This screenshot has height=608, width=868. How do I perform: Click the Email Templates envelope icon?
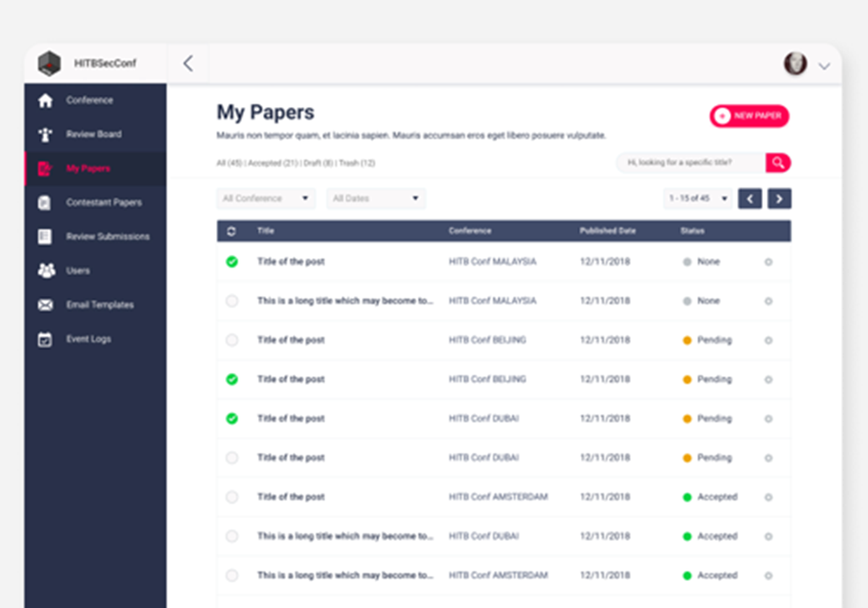coord(46,305)
